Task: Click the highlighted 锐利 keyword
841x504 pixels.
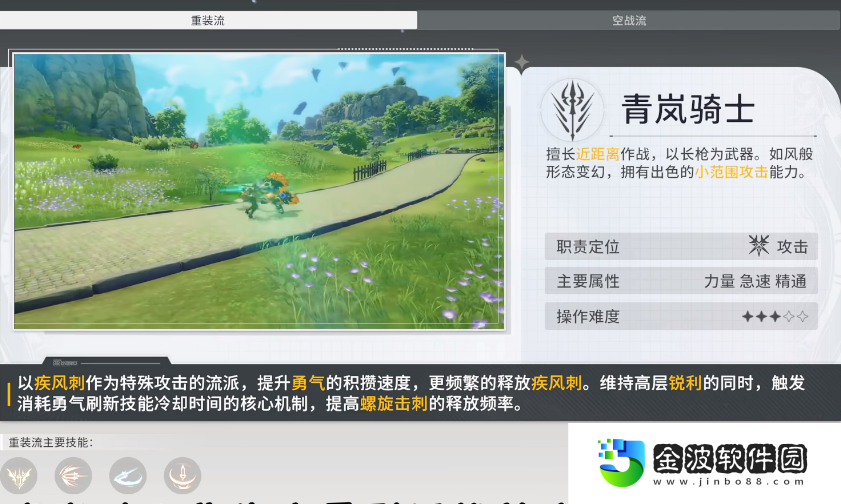Action: [685, 383]
